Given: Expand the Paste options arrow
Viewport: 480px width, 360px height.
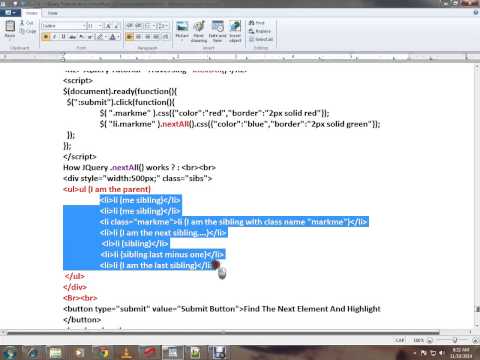Looking at the screenshot, I should click(10, 39).
